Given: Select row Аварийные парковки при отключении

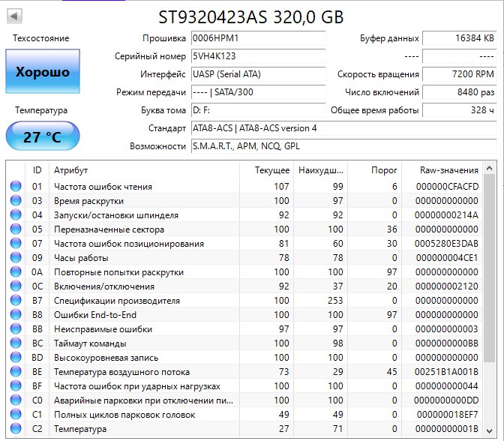Looking at the screenshot, I should click(244, 400).
